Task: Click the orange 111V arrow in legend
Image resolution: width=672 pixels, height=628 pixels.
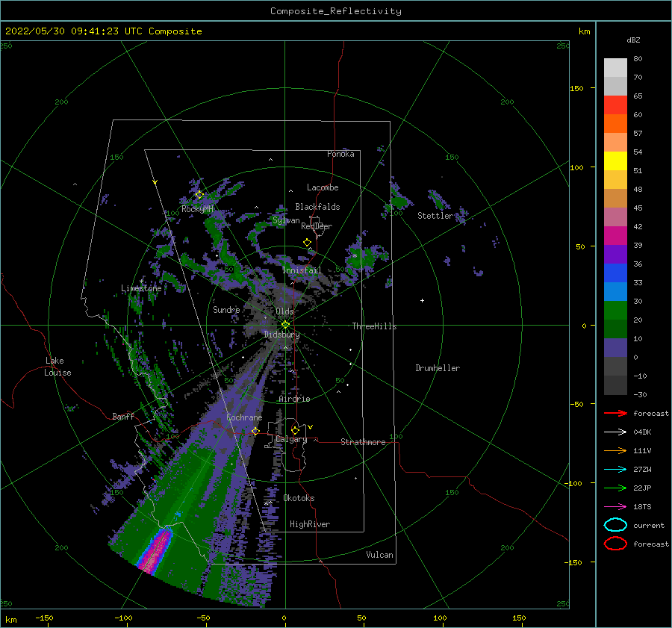Action: coord(615,450)
